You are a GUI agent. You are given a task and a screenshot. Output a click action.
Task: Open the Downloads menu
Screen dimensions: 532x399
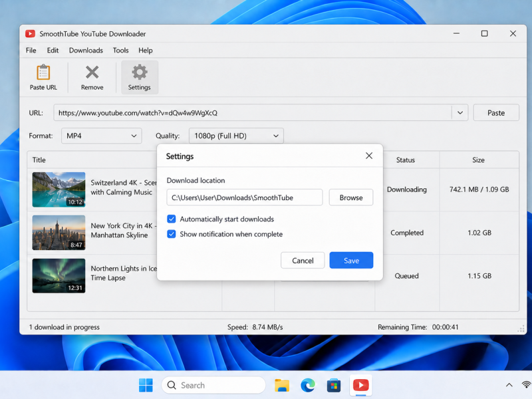point(86,51)
